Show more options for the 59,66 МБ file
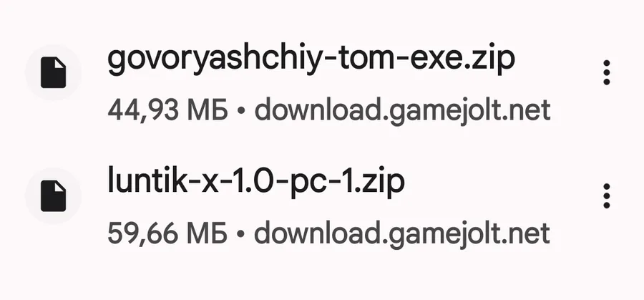 [606, 195]
